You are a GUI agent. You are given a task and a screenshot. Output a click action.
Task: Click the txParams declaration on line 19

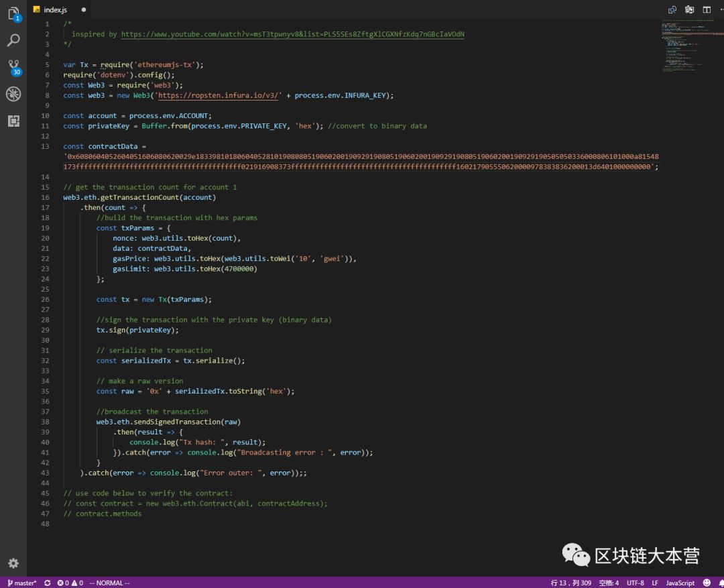(x=137, y=228)
